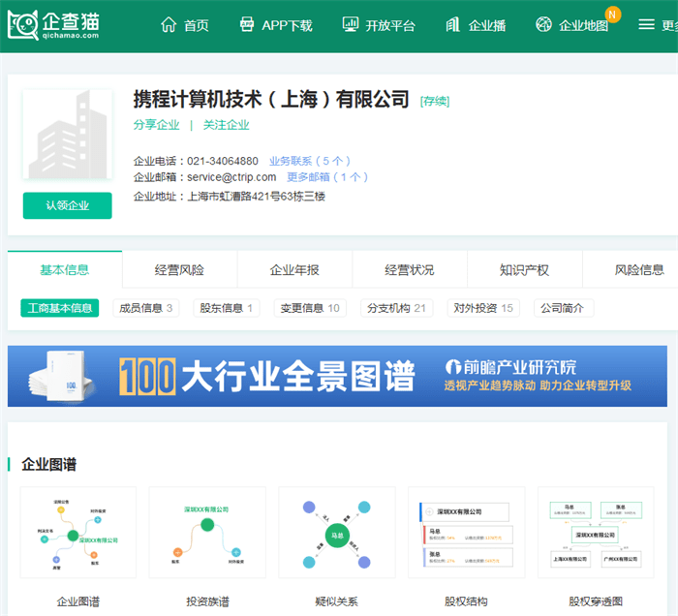This screenshot has width=678, height=616.
Task: Jump to 分支机构 21 section
Action: tap(396, 308)
